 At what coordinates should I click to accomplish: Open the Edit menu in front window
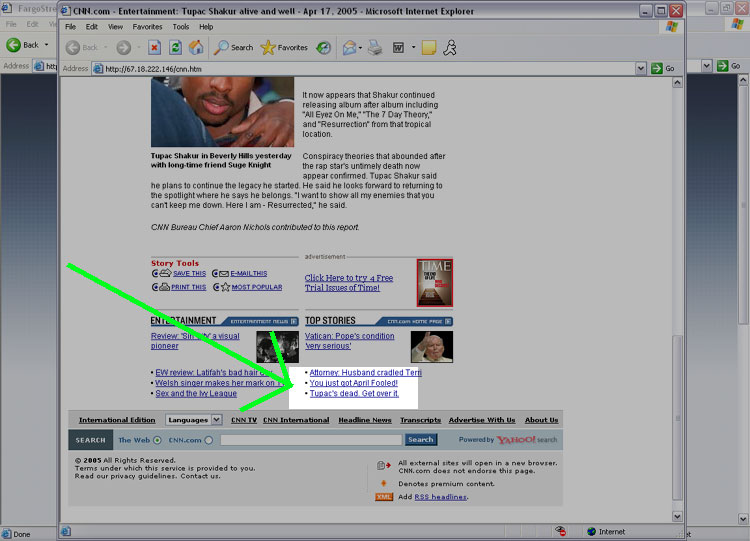coord(91,27)
